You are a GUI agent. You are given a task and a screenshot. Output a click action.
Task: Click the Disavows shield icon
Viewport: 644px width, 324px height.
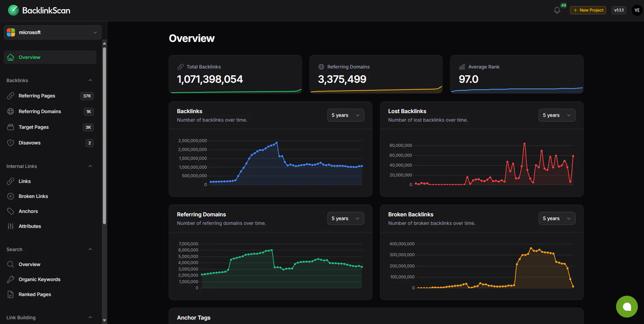(11, 143)
